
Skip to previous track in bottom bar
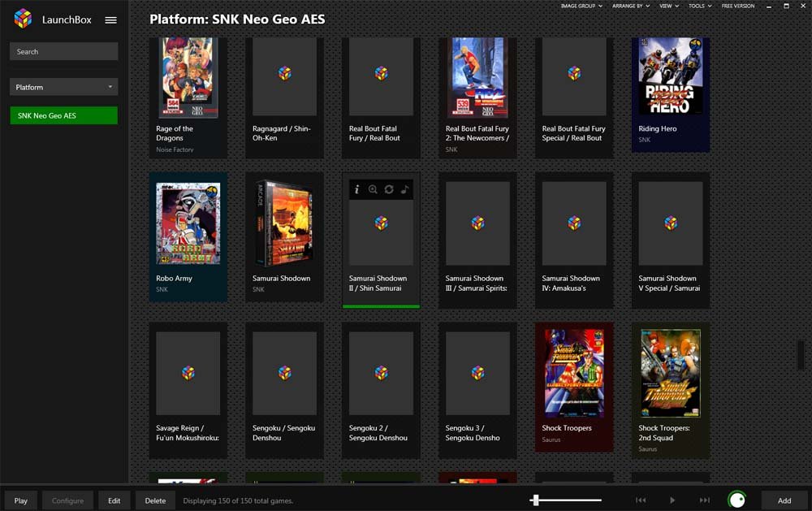point(641,500)
